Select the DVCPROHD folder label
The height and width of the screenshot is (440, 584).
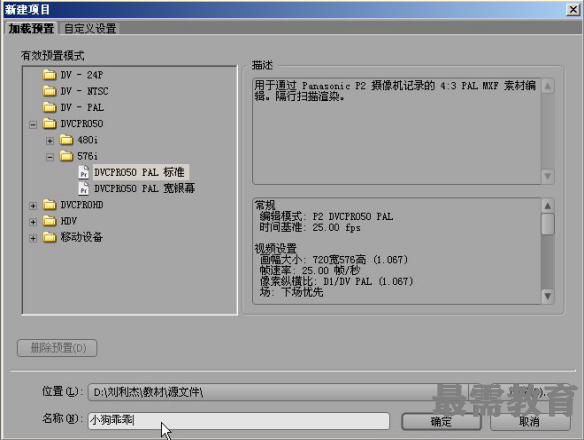[x=82, y=205]
